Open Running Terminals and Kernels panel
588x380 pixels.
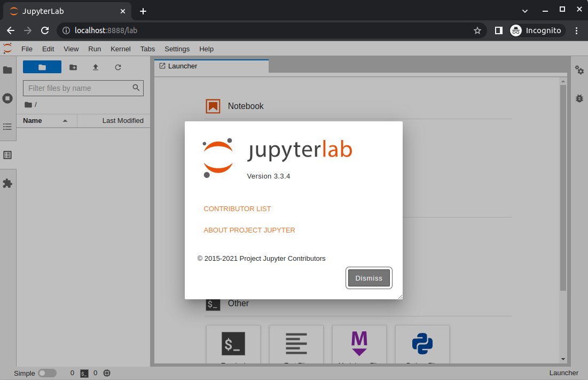[x=7, y=99]
